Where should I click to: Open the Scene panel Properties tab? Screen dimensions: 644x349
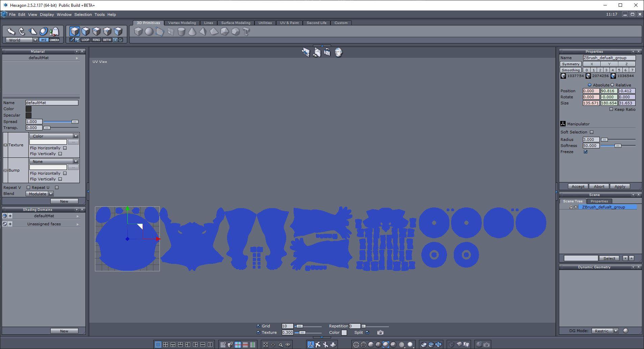(599, 201)
